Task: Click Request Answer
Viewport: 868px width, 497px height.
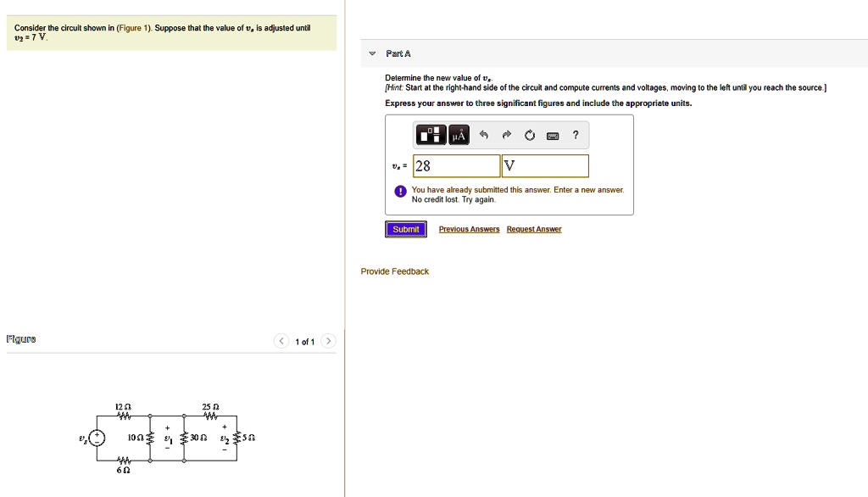Action: [534, 229]
